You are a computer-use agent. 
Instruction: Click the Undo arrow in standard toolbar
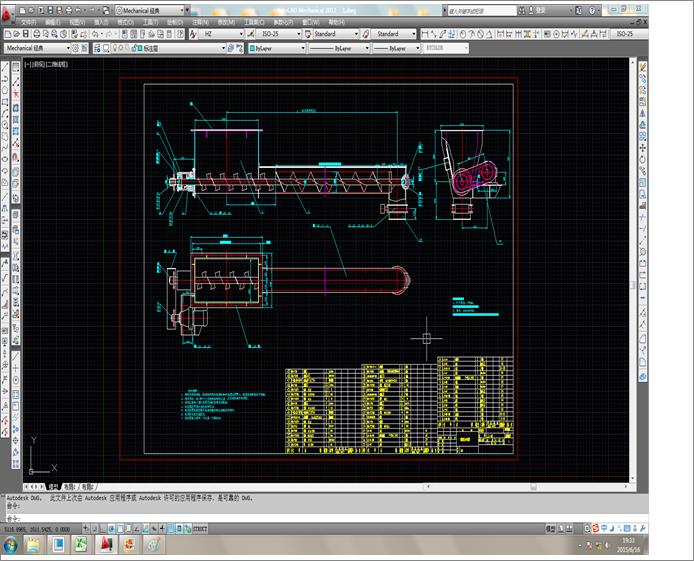96,34
